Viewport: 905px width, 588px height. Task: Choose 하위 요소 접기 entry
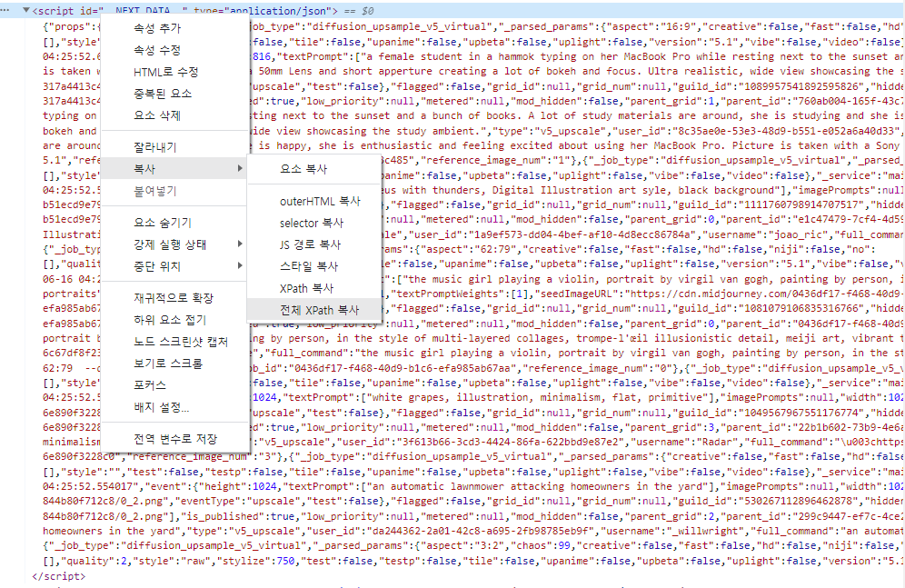pos(174,320)
